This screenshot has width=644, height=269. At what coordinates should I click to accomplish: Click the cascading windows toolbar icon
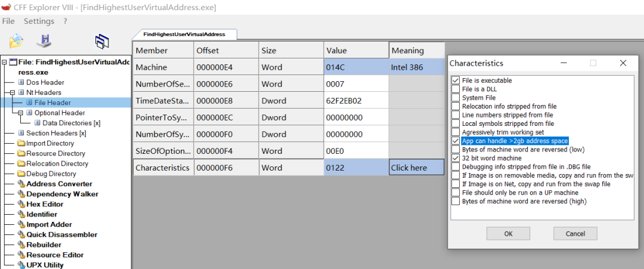point(102,41)
